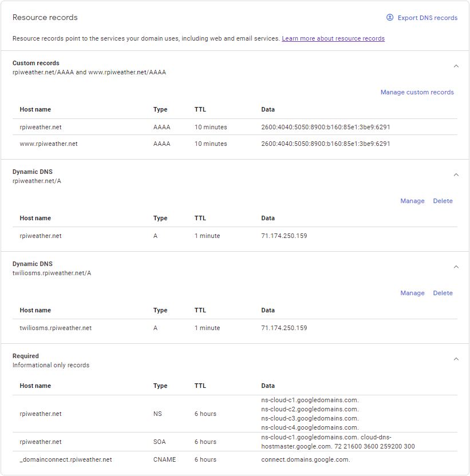Delete the rpiweather.net/A Dynamic DNS record

pyautogui.click(x=443, y=201)
